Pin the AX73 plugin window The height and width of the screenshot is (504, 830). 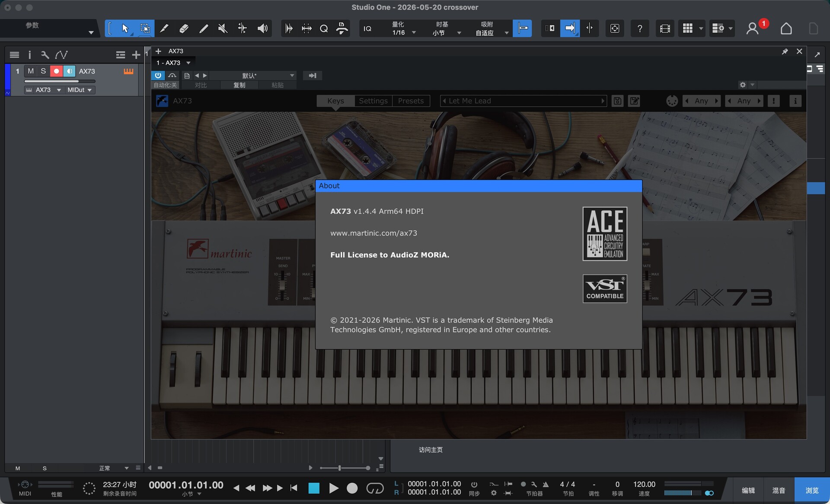click(785, 51)
